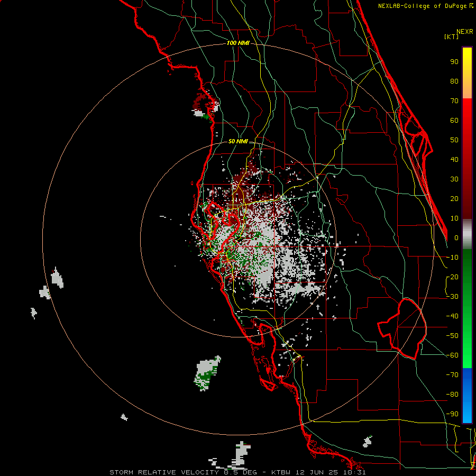The height and width of the screenshot is (476, 476).
Task: Click the 50 NMI range ring label
Action: (238, 141)
